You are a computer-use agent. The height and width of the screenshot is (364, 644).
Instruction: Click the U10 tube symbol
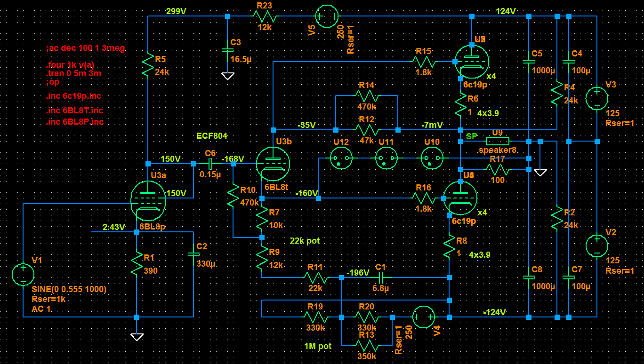(x=432, y=158)
